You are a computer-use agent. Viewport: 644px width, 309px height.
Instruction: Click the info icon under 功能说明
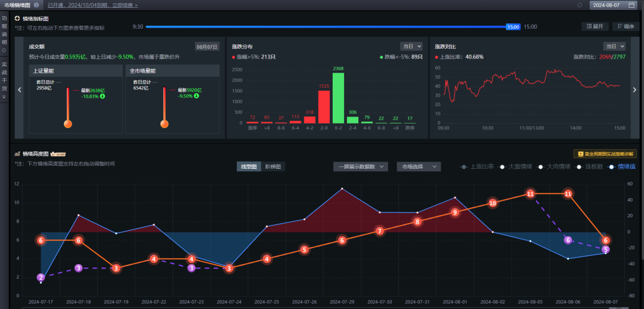(x=4, y=51)
